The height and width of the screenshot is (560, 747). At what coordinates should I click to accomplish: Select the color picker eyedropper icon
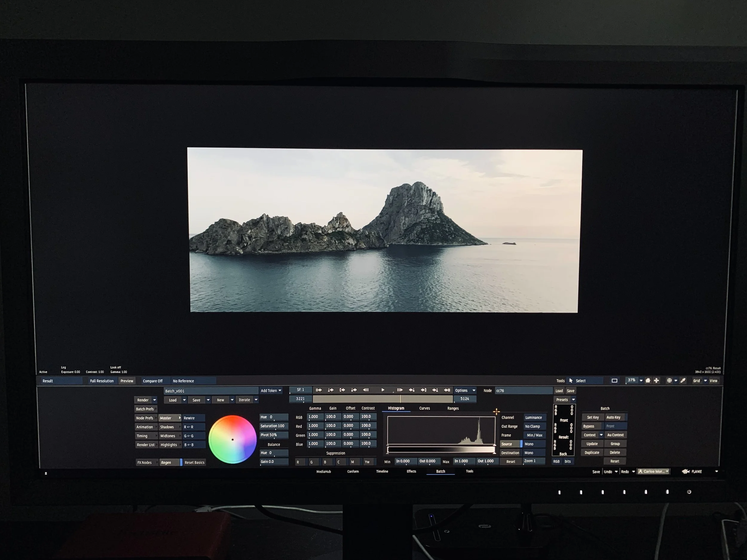tap(683, 381)
